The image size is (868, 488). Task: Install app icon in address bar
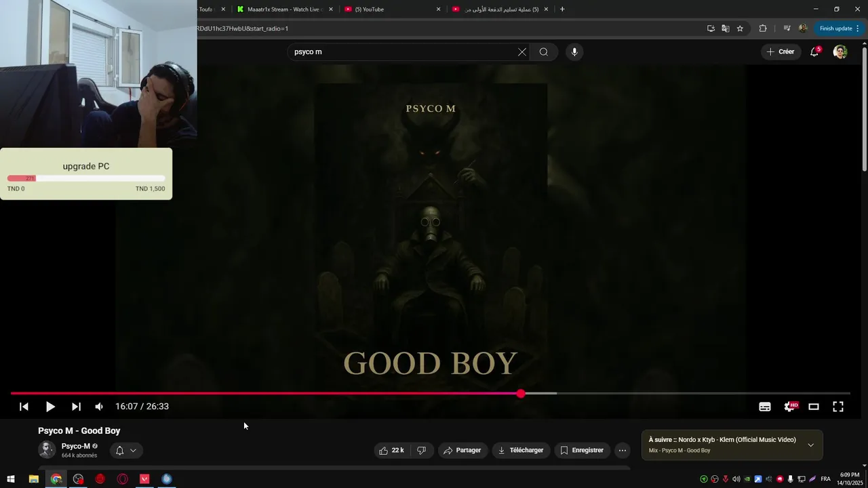point(711,28)
